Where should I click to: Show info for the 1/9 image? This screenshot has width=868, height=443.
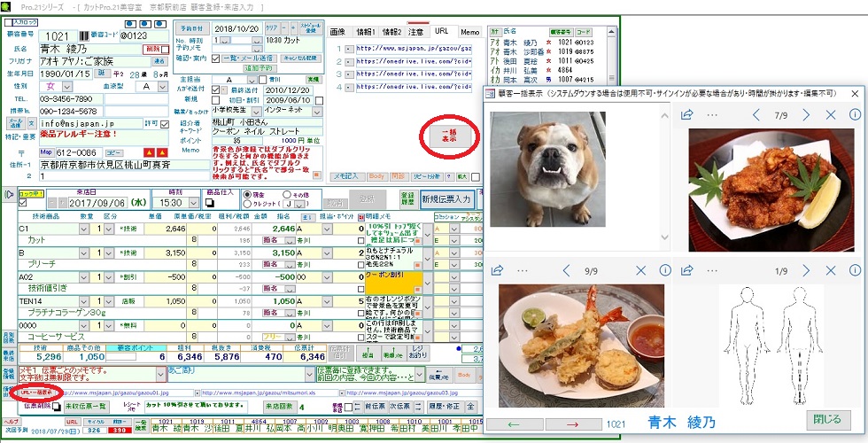pyautogui.click(x=855, y=270)
